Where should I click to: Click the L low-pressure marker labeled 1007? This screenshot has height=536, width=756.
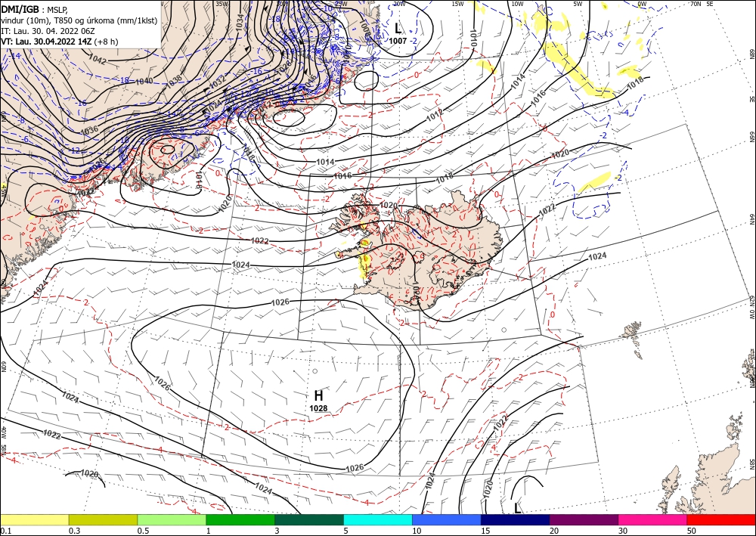398,28
